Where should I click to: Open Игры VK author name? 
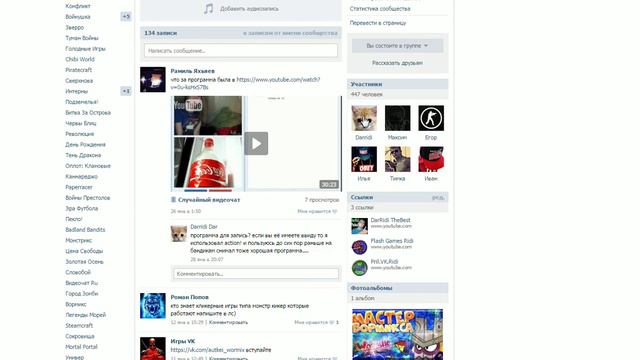pyautogui.click(x=183, y=341)
